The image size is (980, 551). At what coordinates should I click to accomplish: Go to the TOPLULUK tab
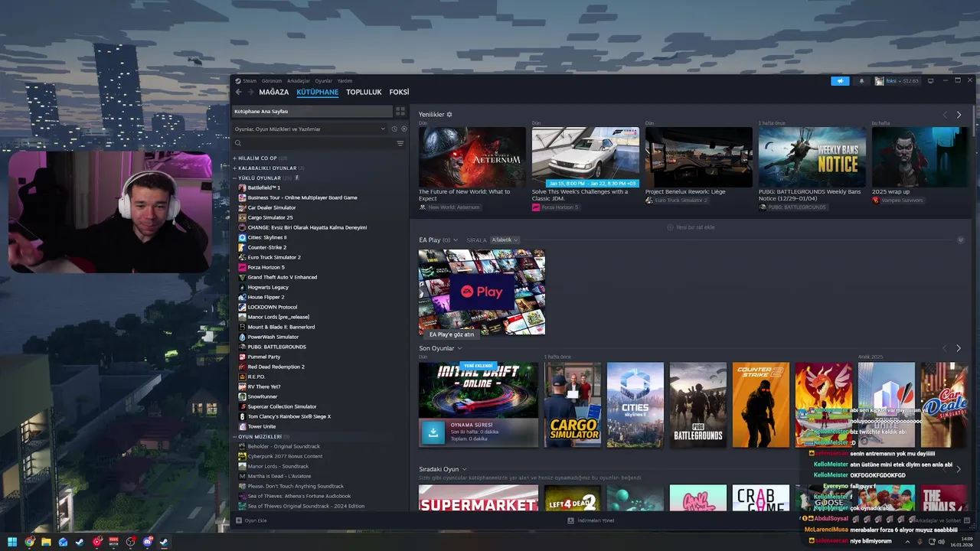364,92
